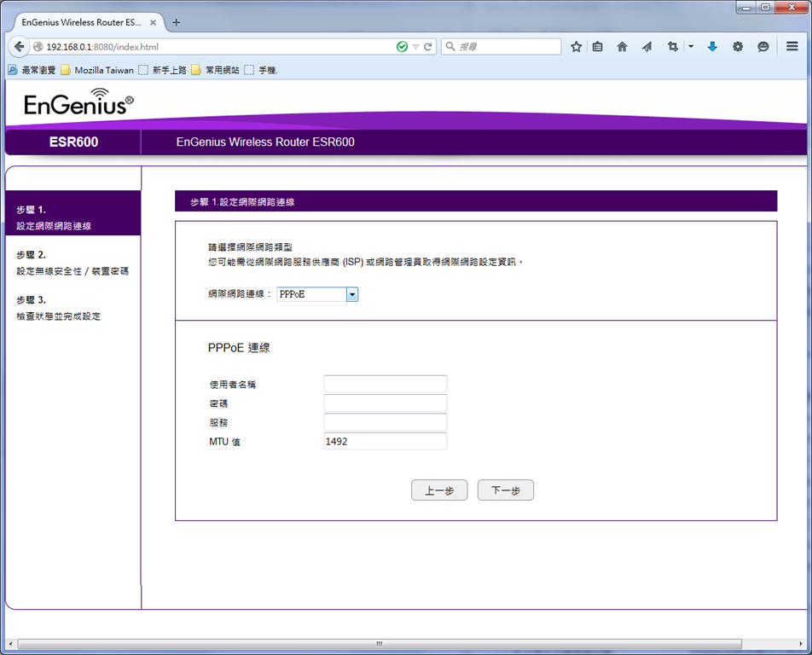The height and width of the screenshot is (655, 812).
Task: Click the EnGenius Wireless Router ESR600 header text
Action: 265,142
